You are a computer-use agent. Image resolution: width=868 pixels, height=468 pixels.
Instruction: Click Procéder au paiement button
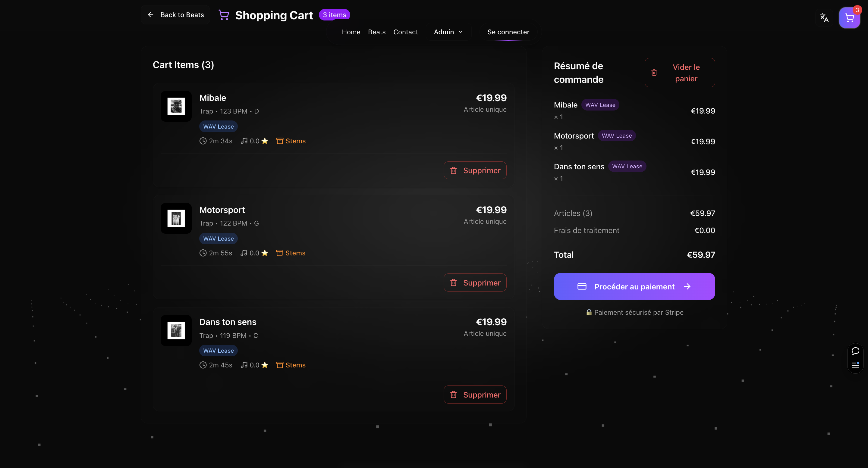pos(634,286)
